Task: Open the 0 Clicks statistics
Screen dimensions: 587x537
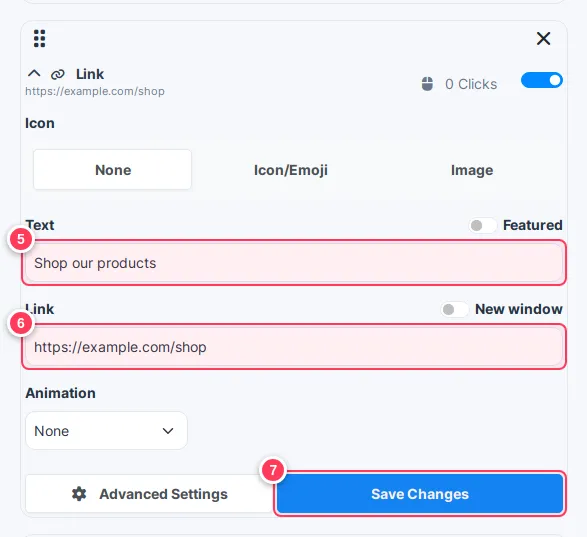Action: 471,84
